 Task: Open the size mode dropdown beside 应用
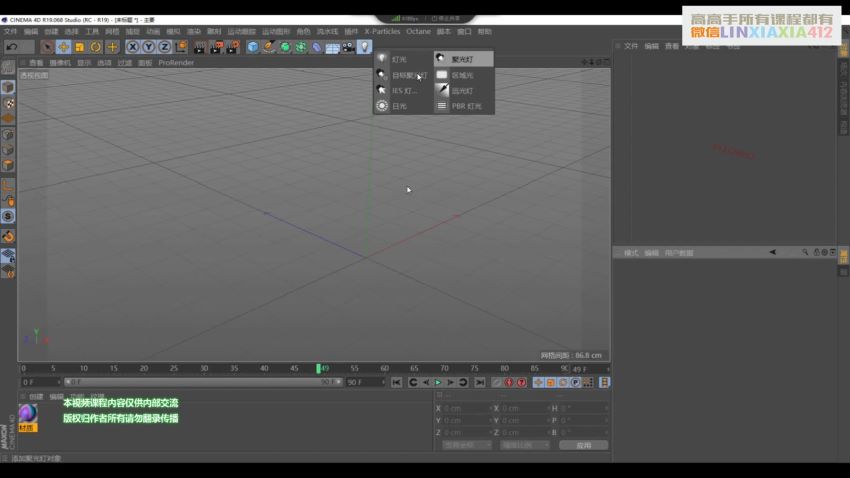(x=525, y=445)
